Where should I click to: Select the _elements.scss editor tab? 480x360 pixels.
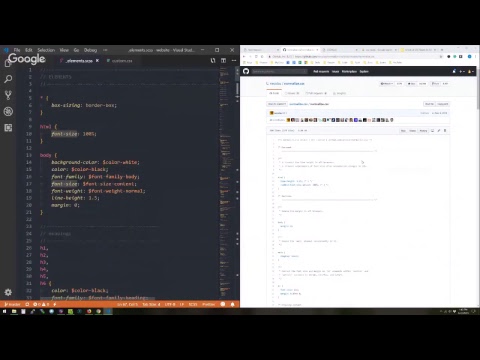pyautogui.click(x=79, y=61)
